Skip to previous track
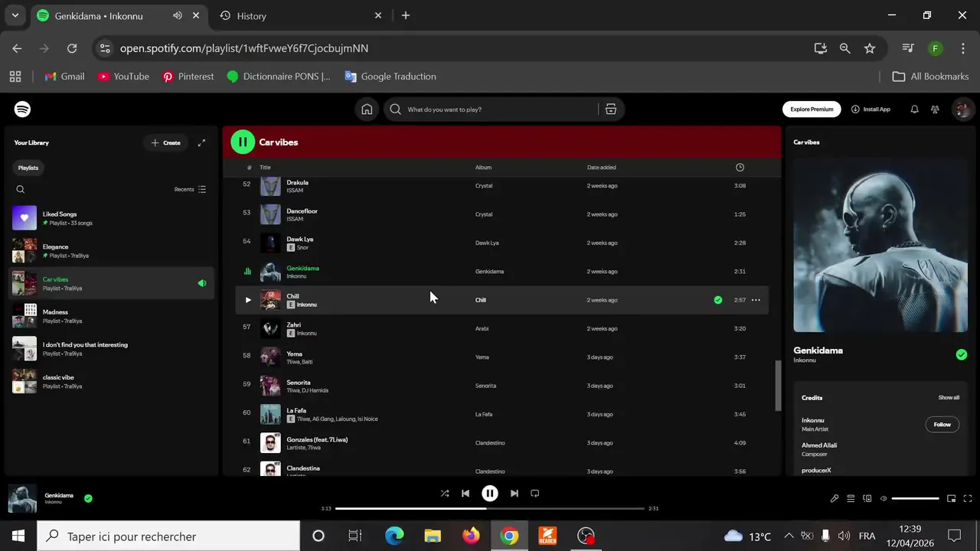The image size is (980, 551). point(465,494)
